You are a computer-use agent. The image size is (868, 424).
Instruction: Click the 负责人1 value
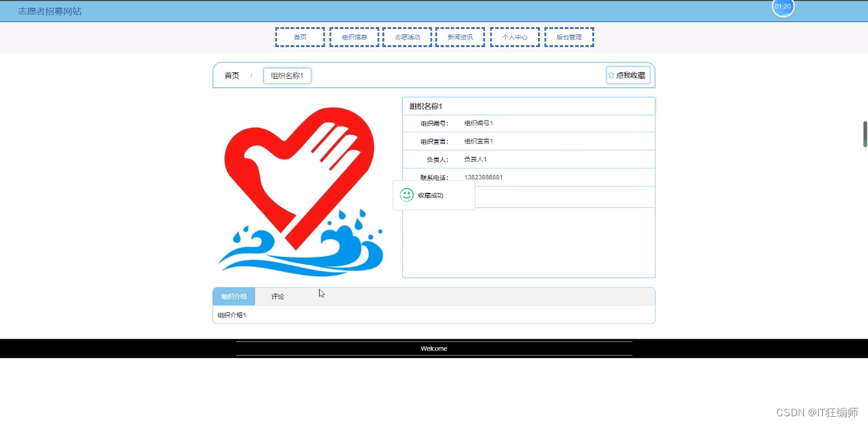[475, 159]
